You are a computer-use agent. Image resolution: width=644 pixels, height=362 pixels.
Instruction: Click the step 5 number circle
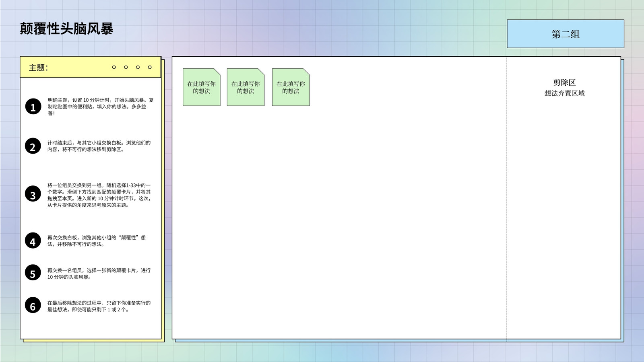coord(33,273)
